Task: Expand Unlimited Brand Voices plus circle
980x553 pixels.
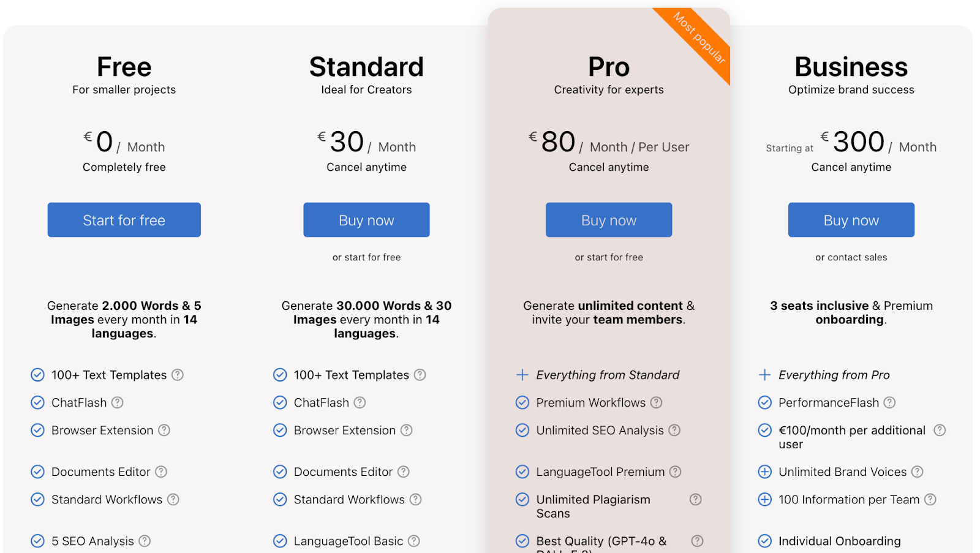Action: (765, 472)
